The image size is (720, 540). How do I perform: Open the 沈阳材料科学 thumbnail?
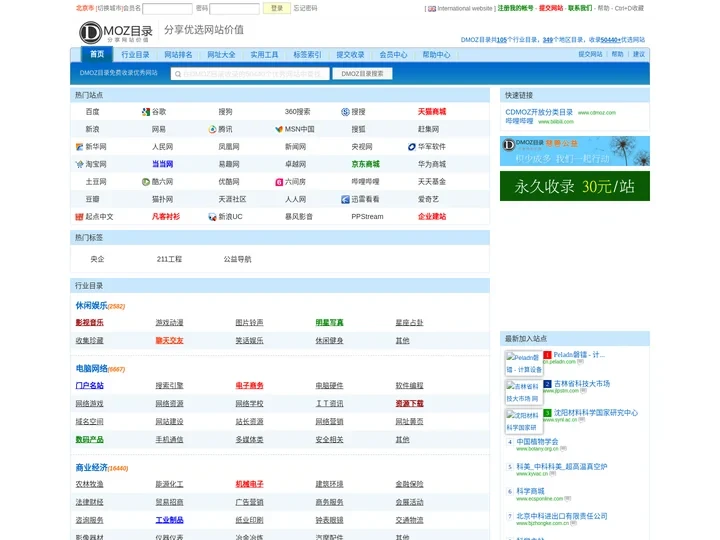(524, 421)
